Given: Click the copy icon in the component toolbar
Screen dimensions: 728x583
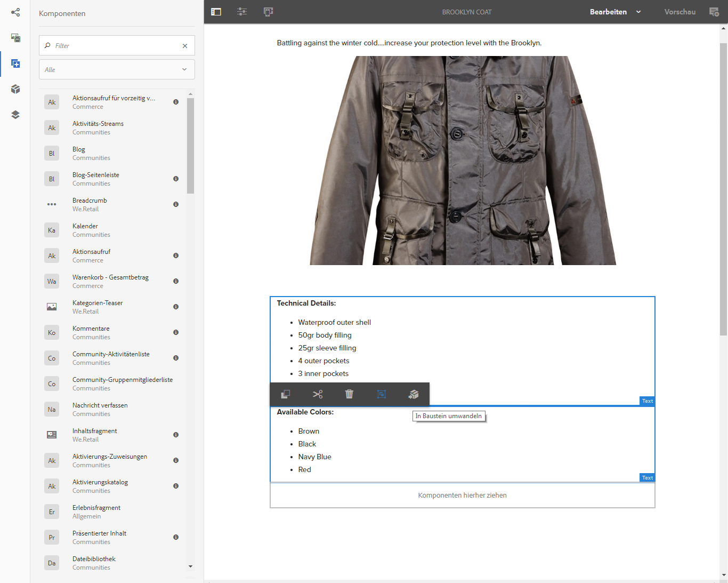Looking at the screenshot, I should pyautogui.click(x=286, y=394).
